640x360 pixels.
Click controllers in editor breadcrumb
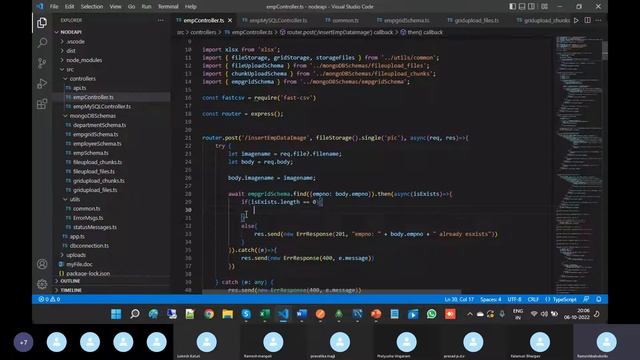tap(203, 32)
